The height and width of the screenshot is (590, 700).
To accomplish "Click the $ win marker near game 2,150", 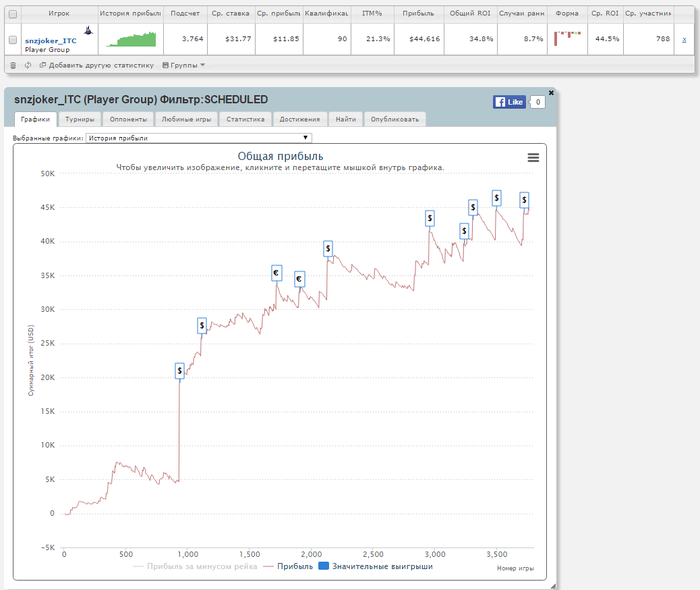I will pos(328,249).
